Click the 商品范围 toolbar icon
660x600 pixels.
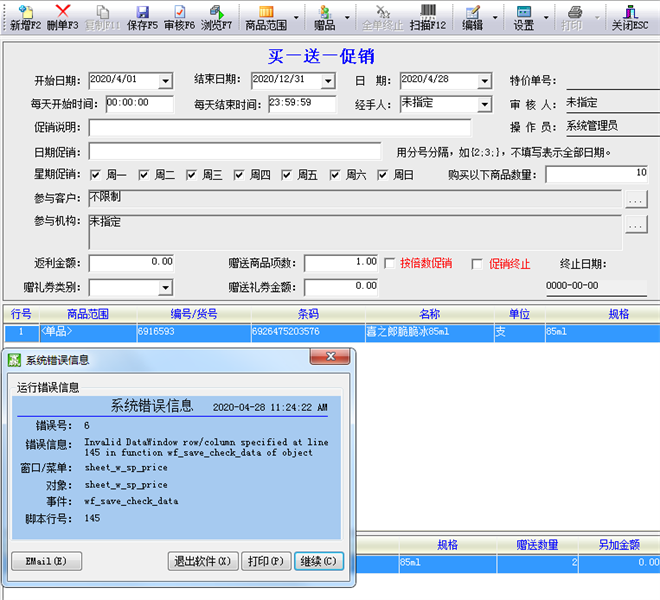266,12
